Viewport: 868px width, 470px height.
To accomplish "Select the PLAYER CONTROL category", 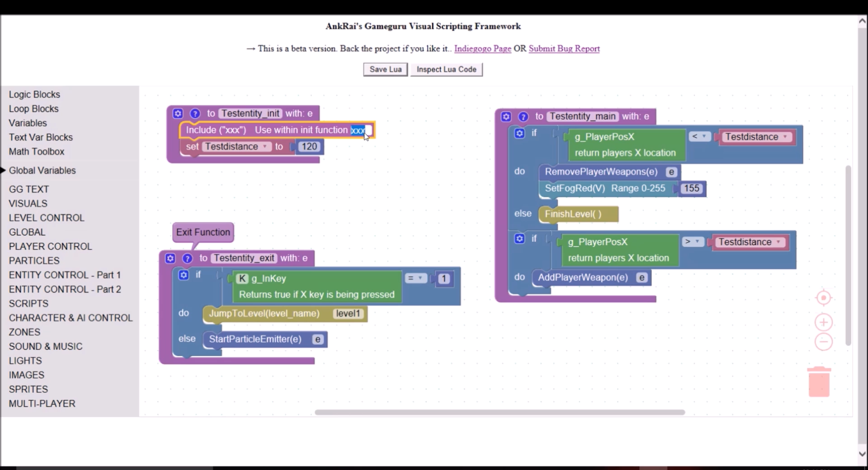I will 50,246.
